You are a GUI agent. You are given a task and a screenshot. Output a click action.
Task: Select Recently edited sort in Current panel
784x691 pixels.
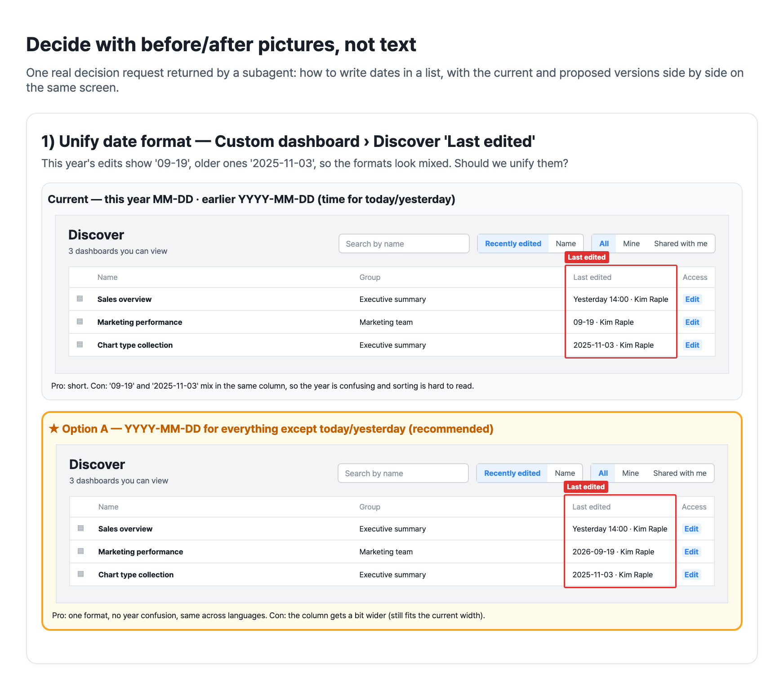(513, 244)
